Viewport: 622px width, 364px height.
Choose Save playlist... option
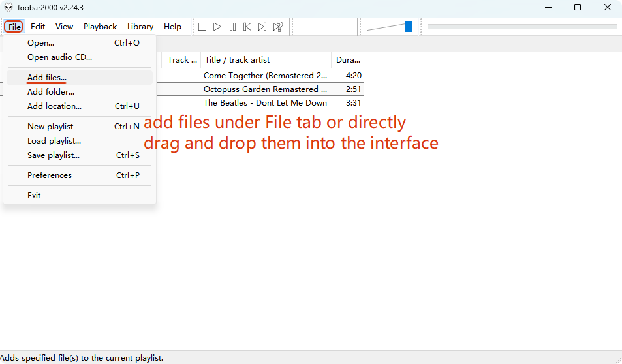[x=54, y=155]
